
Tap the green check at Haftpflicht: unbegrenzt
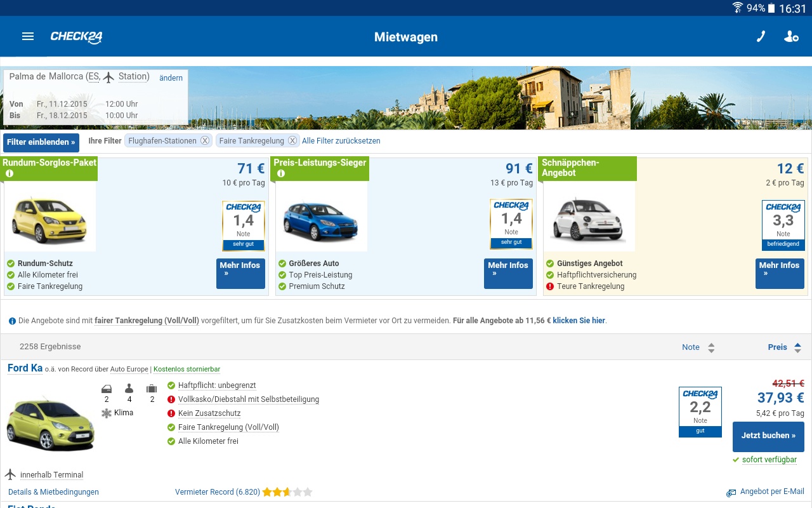[171, 385]
